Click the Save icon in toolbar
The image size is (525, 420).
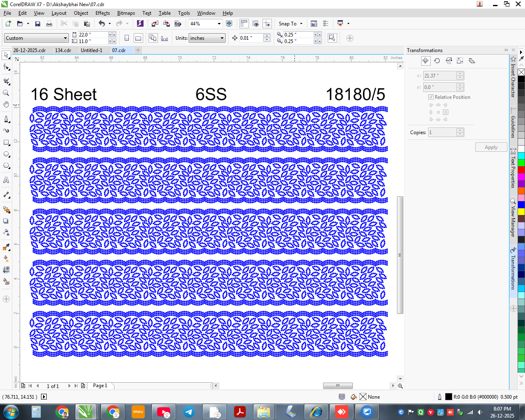click(x=38, y=24)
